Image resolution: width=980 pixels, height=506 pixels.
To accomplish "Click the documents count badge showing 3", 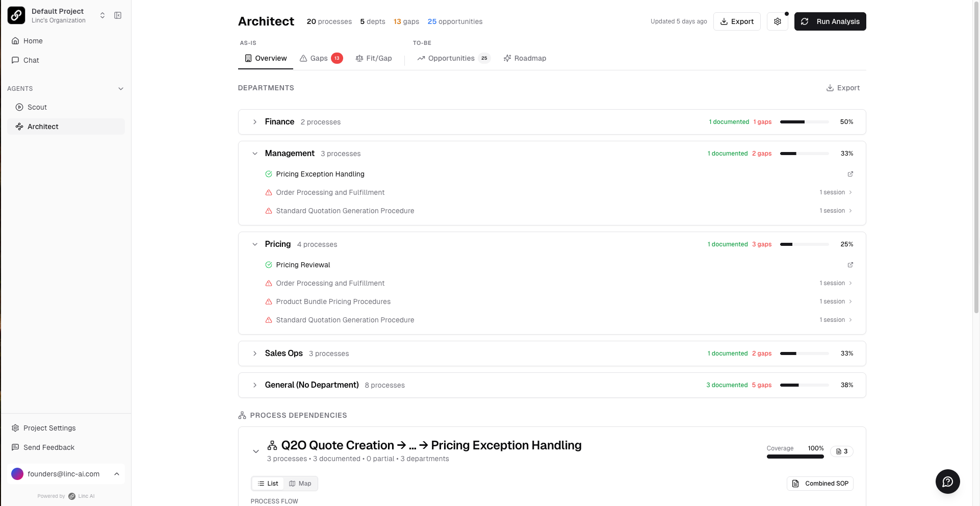I will pyautogui.click(x=841, y=451).
